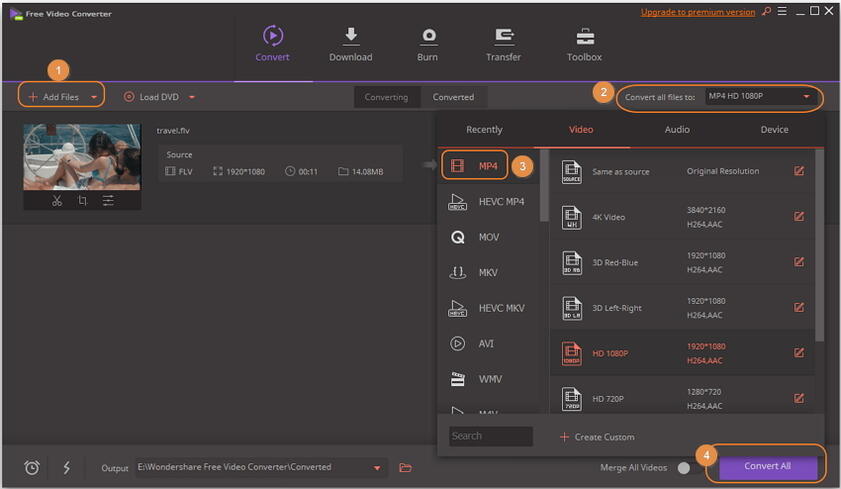Edit the Same as source preset
The height and width of the screenshot is (489, 841).
799,171
